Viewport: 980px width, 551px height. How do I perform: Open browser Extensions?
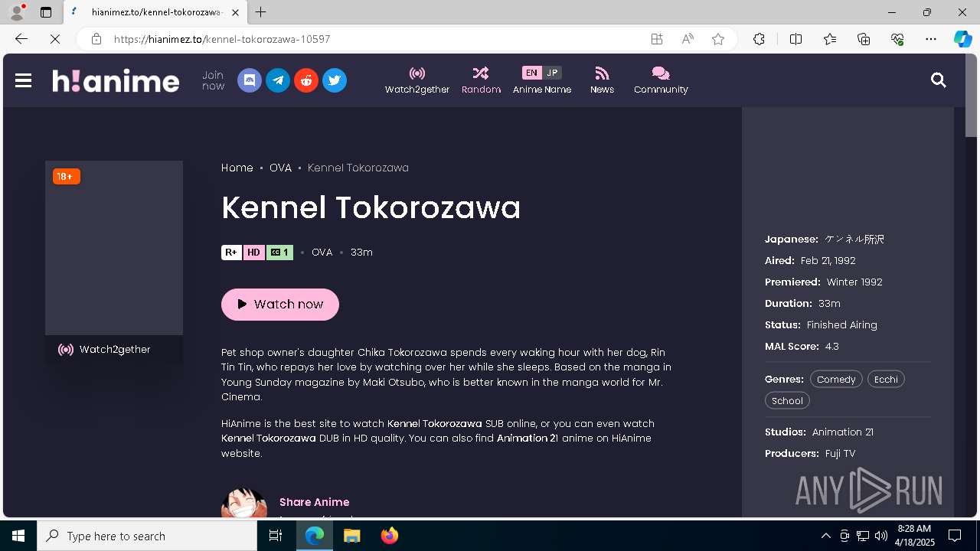759,39
